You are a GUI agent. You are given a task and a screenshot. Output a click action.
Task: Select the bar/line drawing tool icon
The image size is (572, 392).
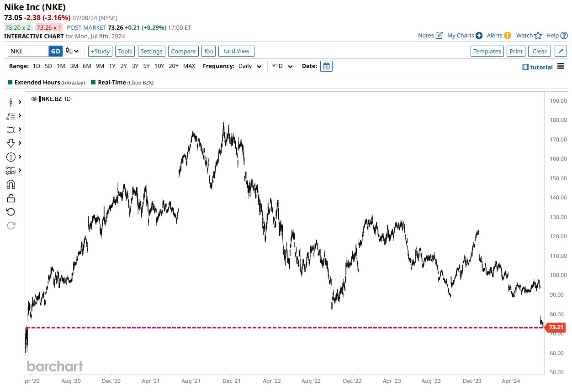tap(11, 102)
